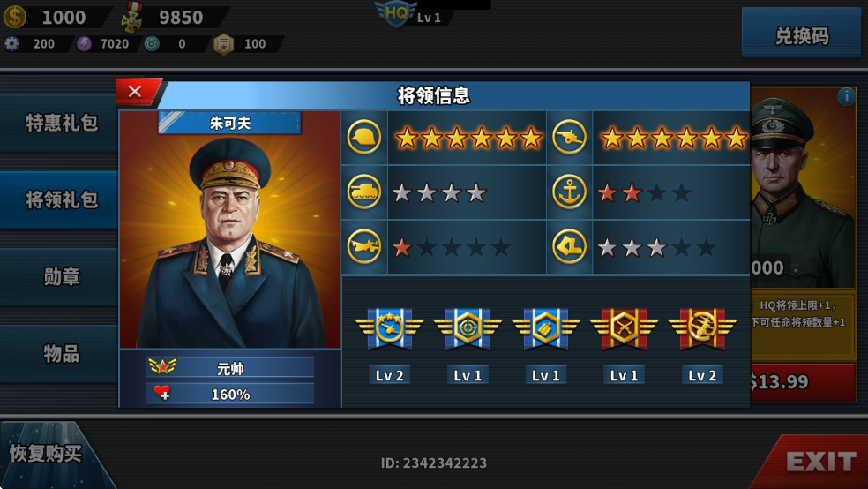Screen dimensions: 868x489
Task: Click the marching boot ability icon
Action: [x=569, y=246]
